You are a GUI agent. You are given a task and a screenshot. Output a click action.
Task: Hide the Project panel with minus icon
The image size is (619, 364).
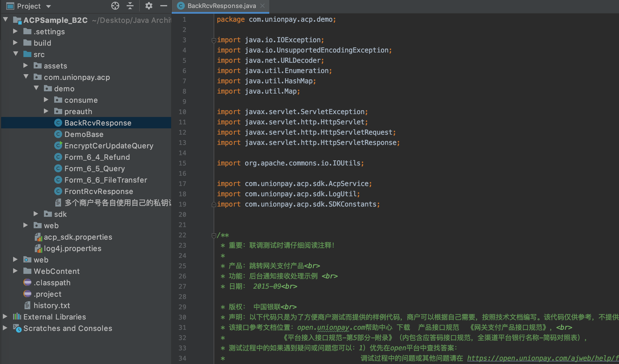(164, 6)
